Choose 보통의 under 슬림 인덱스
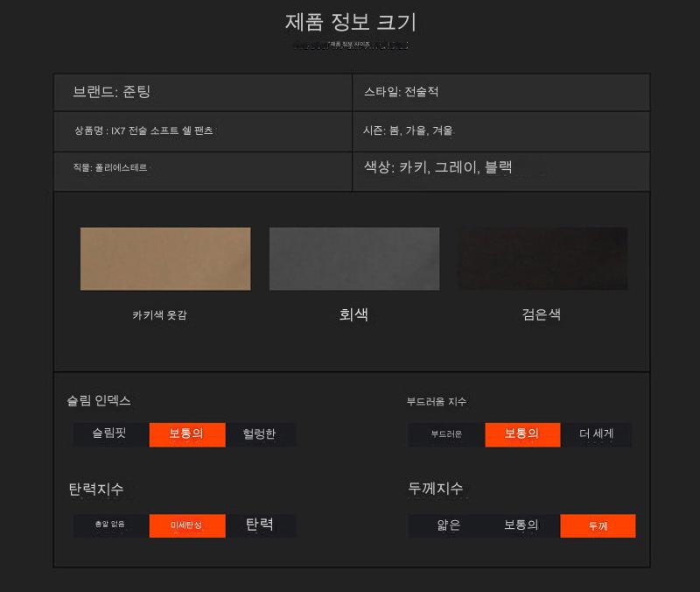The width and height of the screenshot is (700, 592). pyautogui.click(x=186, y=434)
